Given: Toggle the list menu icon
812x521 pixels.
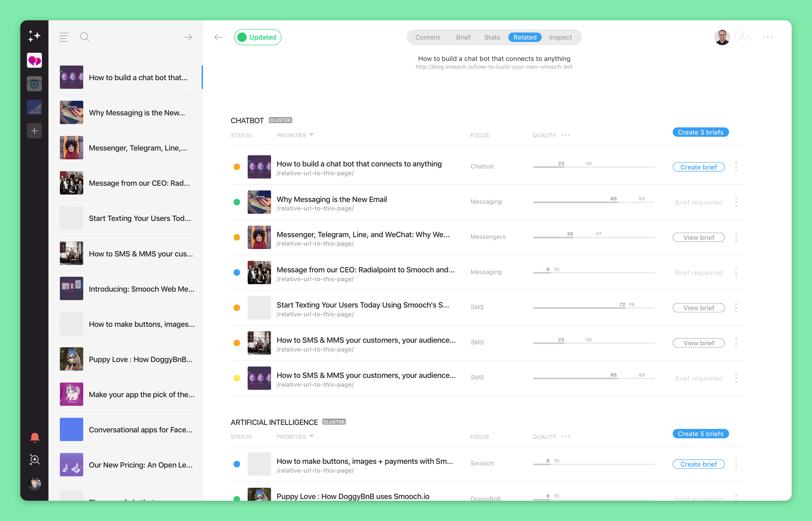Looking at the screenshot, I should [x=64, y=37].
